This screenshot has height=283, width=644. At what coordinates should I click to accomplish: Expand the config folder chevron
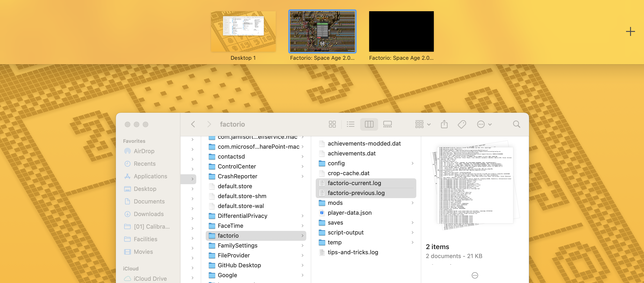pos(412,163)
